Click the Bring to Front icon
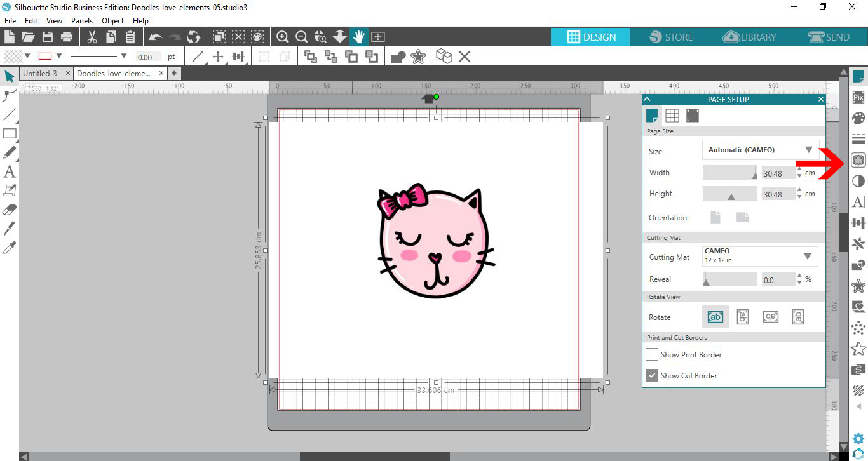 [311, 57]
